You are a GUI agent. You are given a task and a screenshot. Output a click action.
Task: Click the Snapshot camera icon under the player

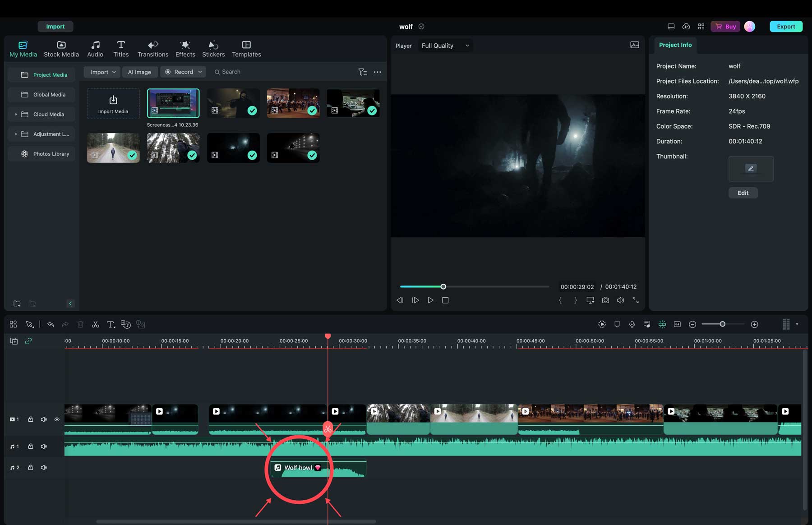point(605,300)
